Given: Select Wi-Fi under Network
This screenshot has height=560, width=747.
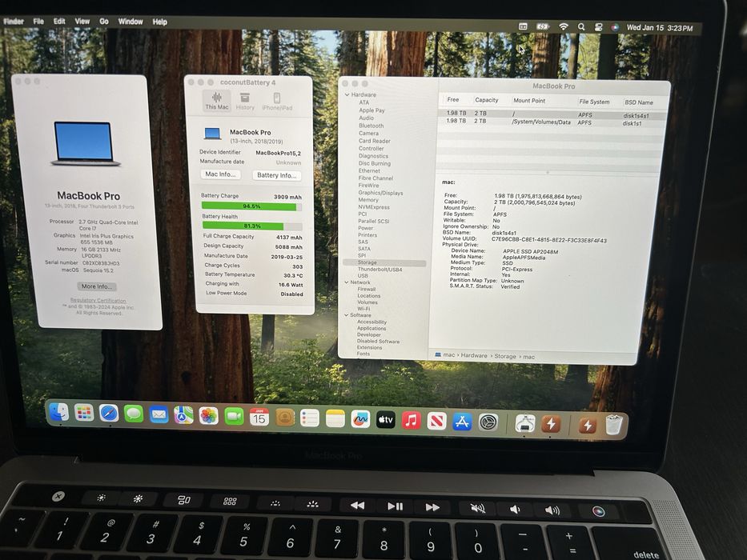Looking at the screenshot, I should [x=363, y=309].
